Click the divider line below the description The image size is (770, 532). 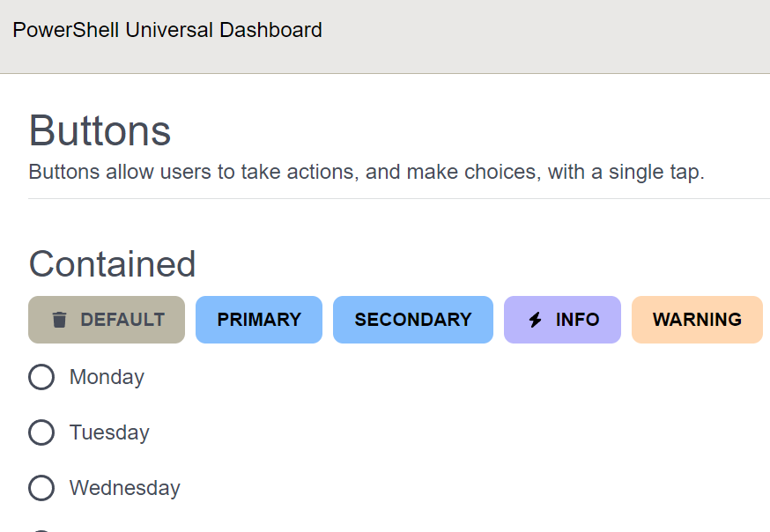click(396, 199)
